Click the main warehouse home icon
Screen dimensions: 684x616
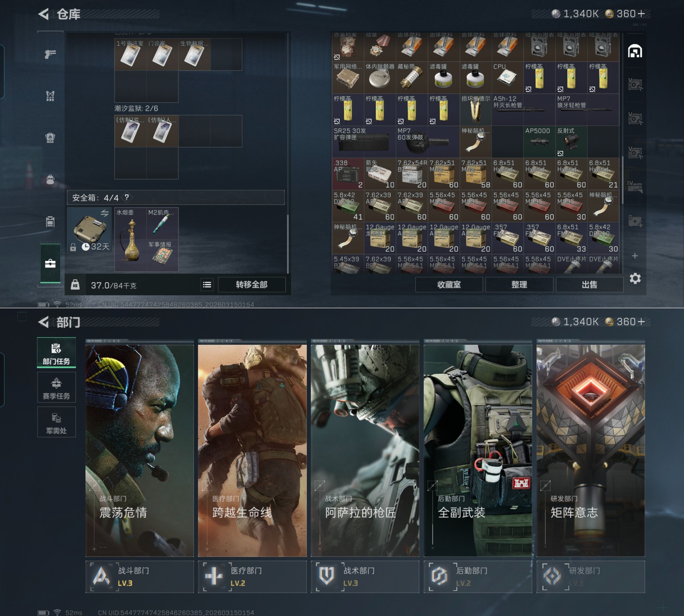coord(635,51)
